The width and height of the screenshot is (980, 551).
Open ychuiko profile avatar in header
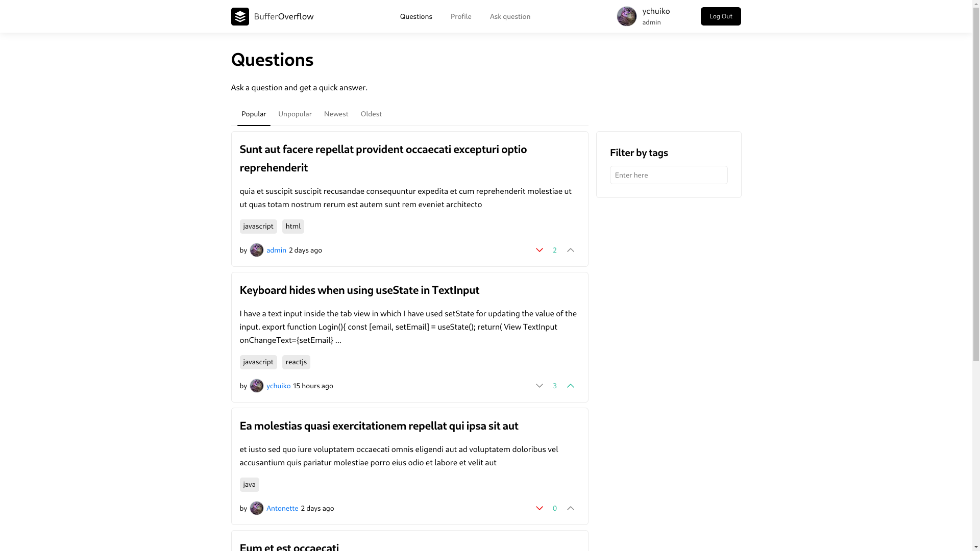pos(627,16)
